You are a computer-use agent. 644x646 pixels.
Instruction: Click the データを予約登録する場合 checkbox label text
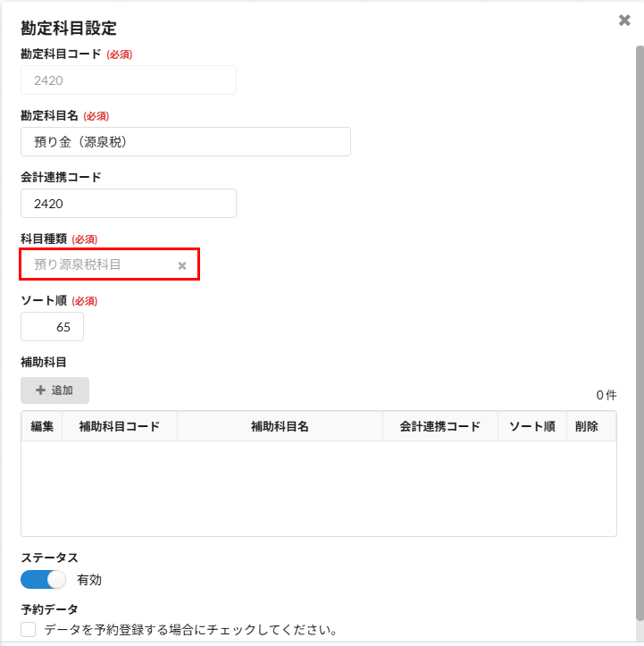(190, 630)
